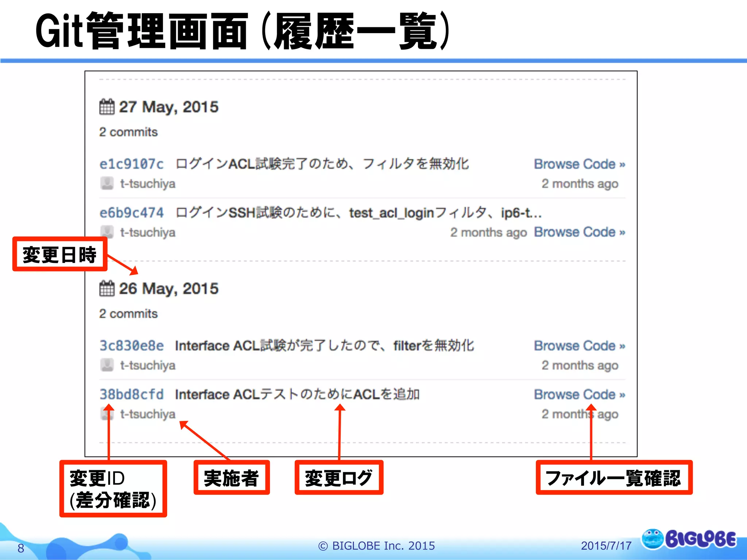Screen dimensions: 747x560
Task: Click the 26 May, 2015 date heading
Action: pos(169,289)
